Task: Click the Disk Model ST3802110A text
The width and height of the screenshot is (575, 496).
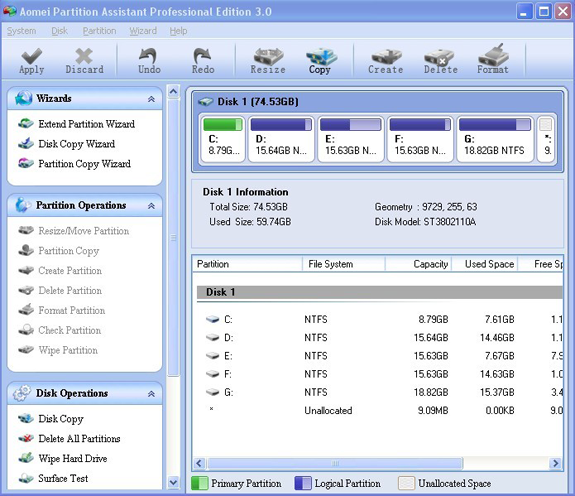Action: [x=425, y=222]
